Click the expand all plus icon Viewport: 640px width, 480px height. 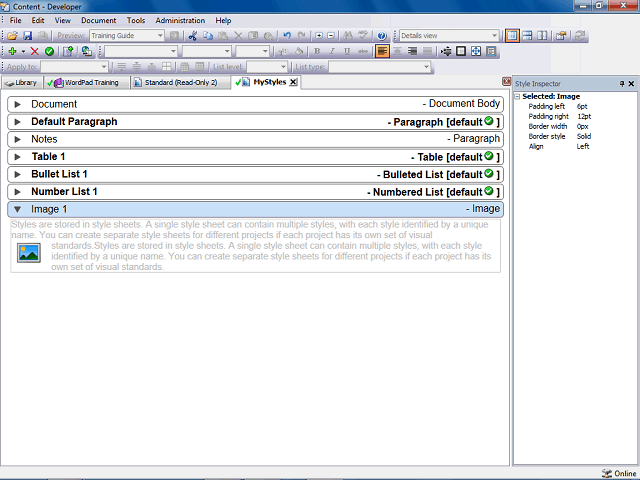pyautogui.click(x=319, y=36)
